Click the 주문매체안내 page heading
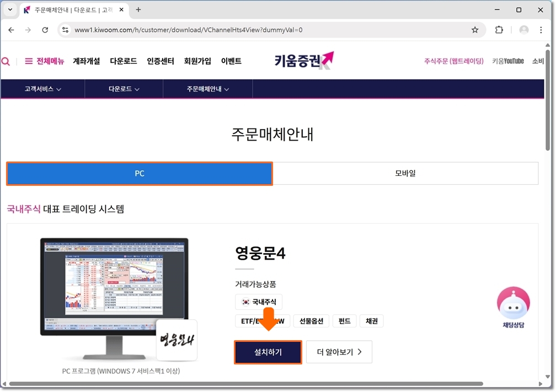Screen dimensions: 556x392 (x=272, y=135)
